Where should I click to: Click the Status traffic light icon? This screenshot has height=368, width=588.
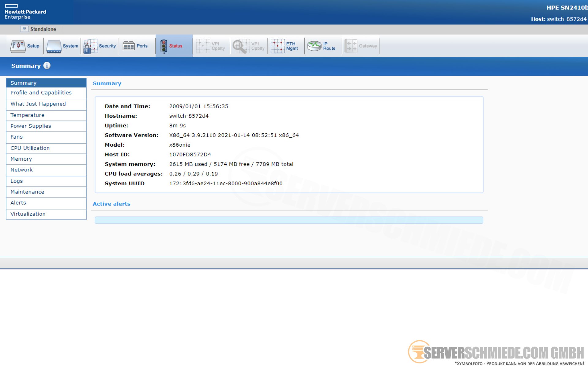[164, 46]
